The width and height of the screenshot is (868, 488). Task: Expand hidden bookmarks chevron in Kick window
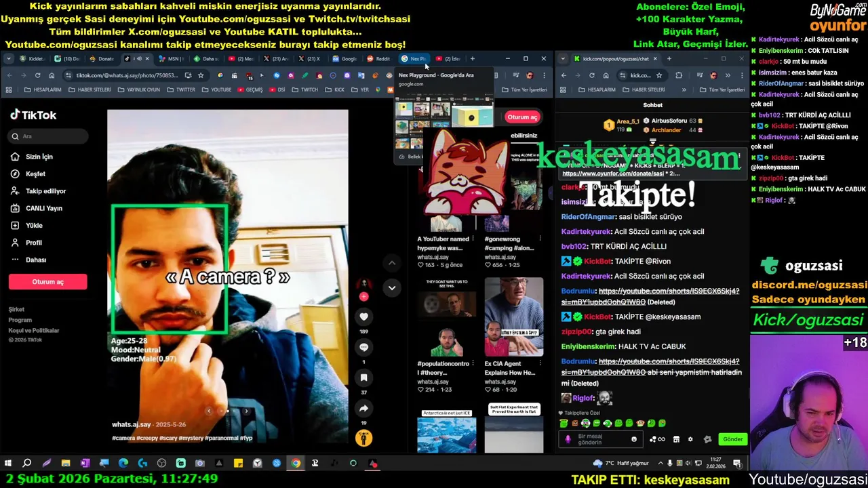(684, 89)
